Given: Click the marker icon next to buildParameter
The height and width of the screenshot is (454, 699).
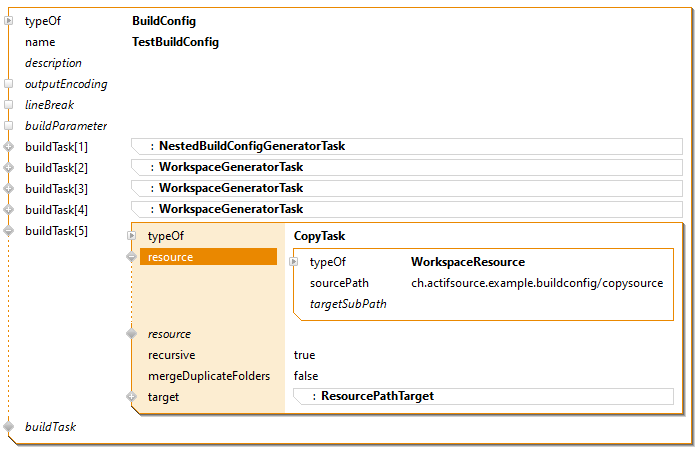Looking at the screenshot, I should click(x=9, y=126).
